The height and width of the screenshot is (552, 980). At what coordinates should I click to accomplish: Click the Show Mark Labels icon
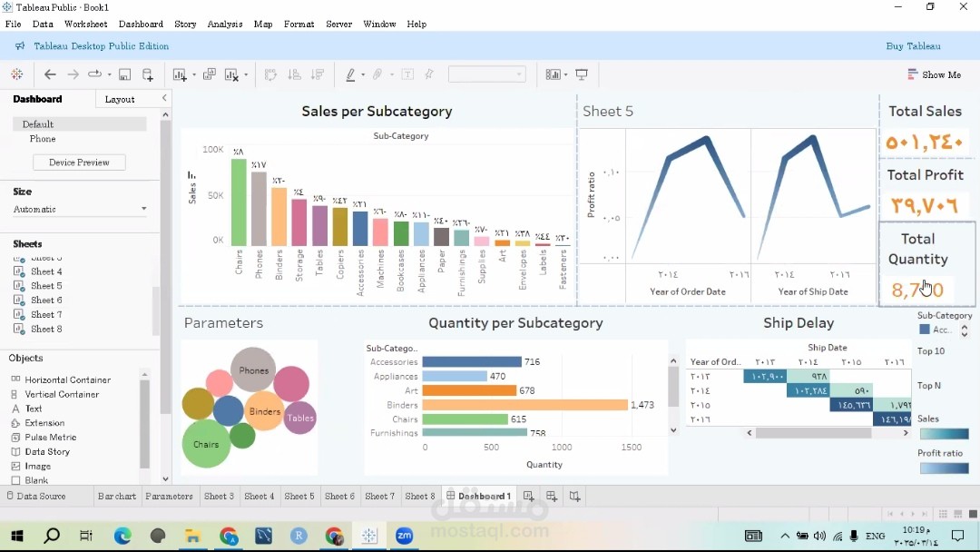tap(407, 74)
